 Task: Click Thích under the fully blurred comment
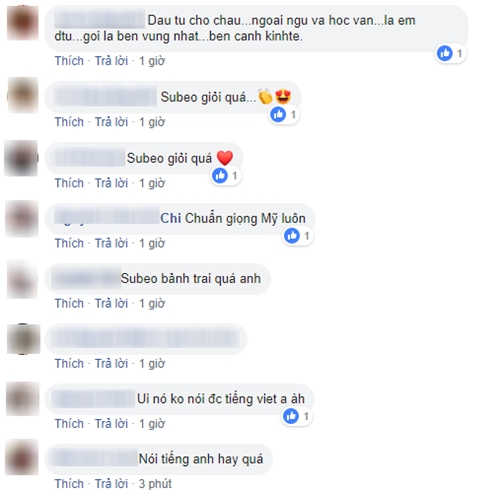pyautogui.click(x=69, y=364)
